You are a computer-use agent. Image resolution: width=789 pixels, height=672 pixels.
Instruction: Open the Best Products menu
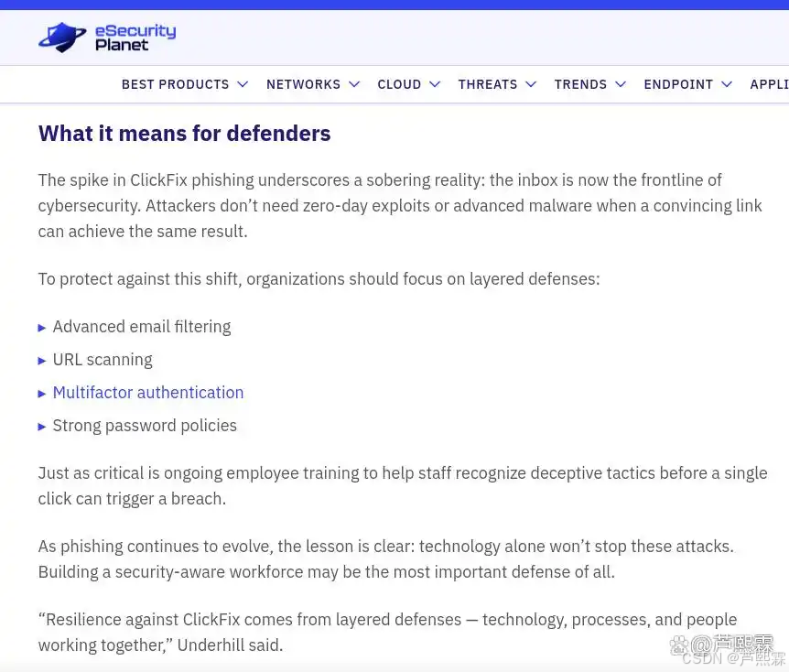[175, 84]
